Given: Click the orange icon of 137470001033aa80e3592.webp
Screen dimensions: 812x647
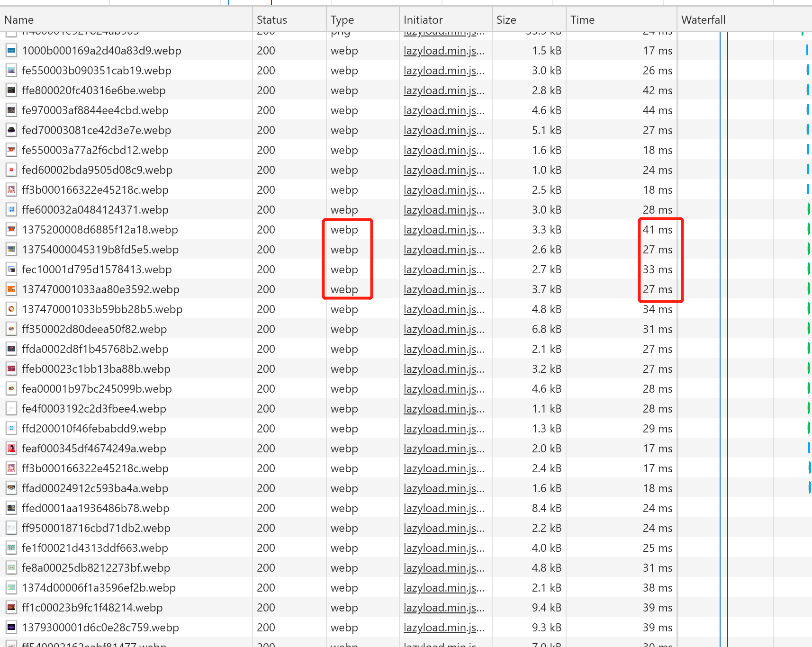Looking at the screenshot, I should click(11, 289).
